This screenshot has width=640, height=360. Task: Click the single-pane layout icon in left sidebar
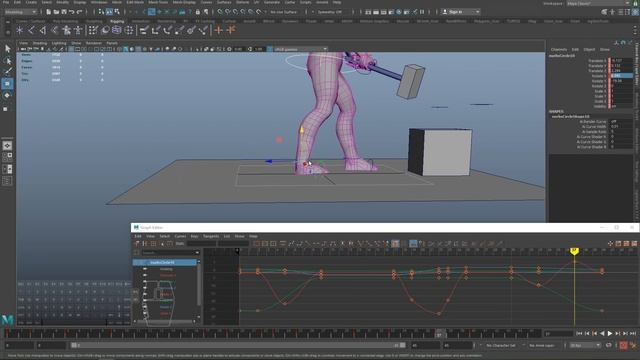7,146
